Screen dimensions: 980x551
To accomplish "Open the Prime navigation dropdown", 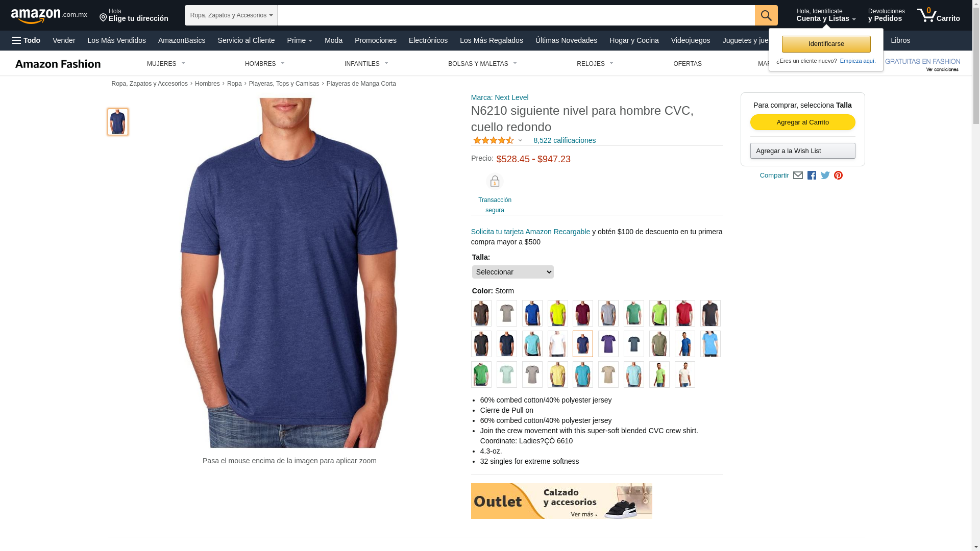I will point(300,40).
